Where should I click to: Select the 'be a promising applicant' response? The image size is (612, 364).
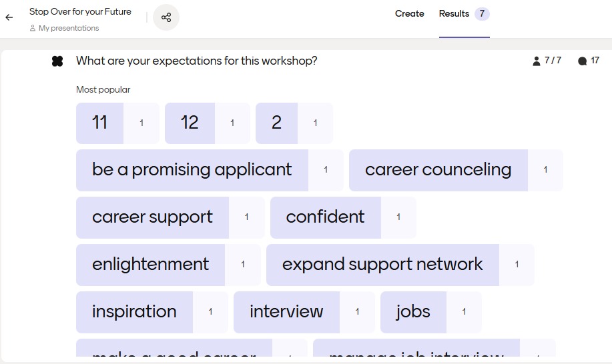click(192, 170)
